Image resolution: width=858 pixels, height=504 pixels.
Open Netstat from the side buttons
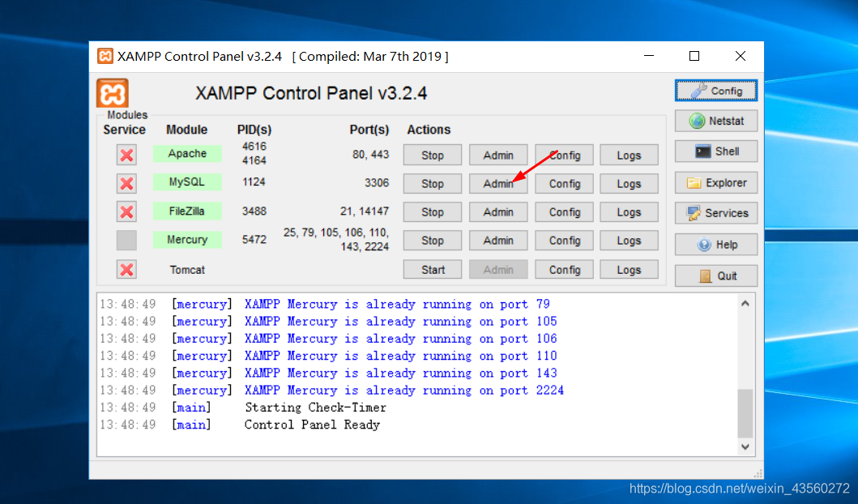point(715,121)
